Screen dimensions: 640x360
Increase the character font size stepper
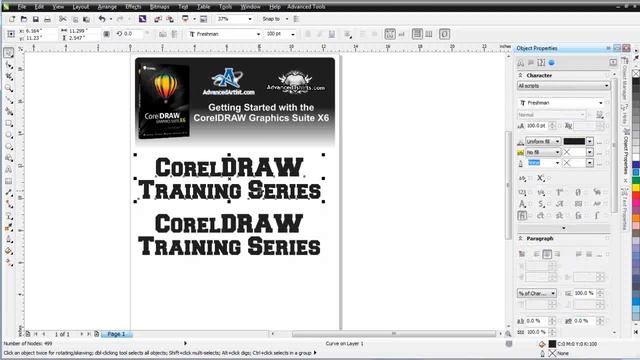coord(552,124)
